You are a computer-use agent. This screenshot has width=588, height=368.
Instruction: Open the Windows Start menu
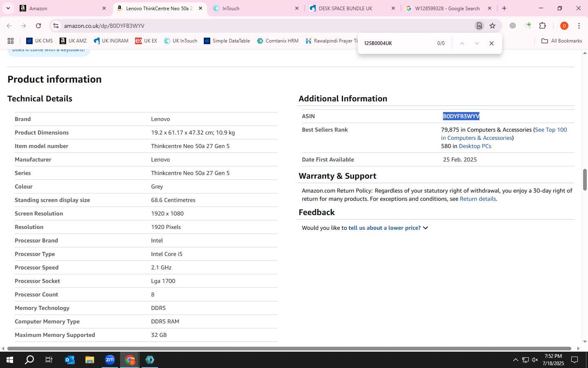(x=10, y=360)
